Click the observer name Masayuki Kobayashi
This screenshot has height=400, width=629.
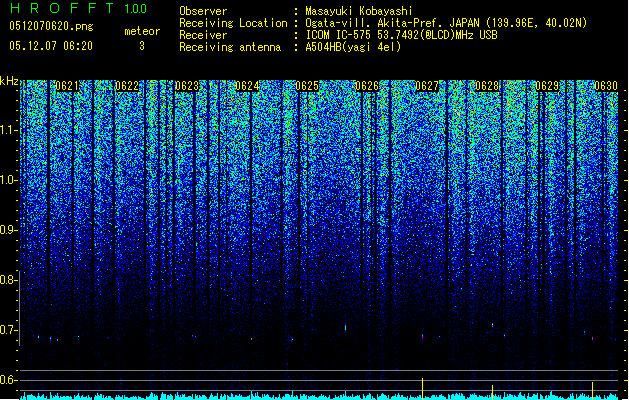(359, 11)
